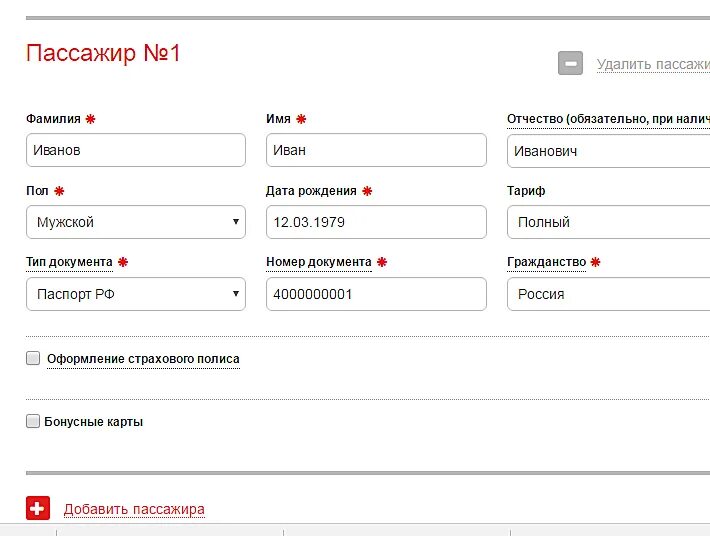Click the grey minus remove-passenger icon

click(570, 63)
